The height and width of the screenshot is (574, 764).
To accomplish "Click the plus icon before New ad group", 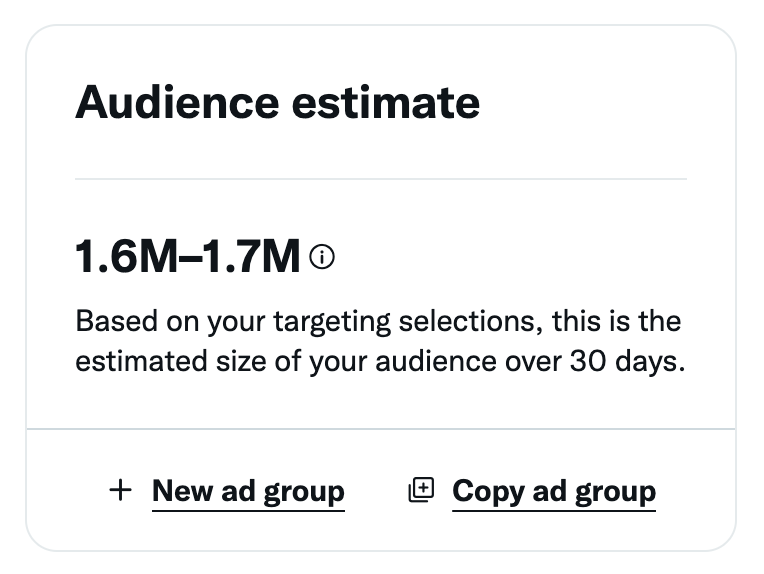I will point(120,490).
